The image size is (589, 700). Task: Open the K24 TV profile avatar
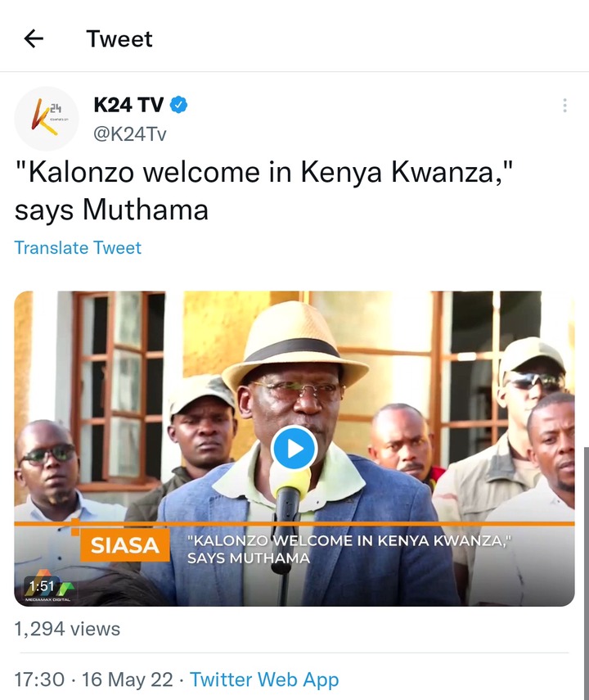click(x=47, y=118)
